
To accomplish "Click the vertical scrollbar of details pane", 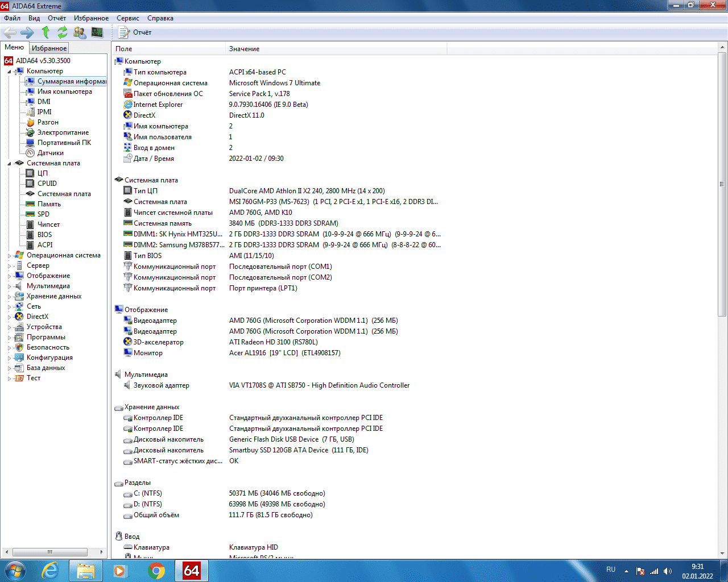I will pos(722,184).
